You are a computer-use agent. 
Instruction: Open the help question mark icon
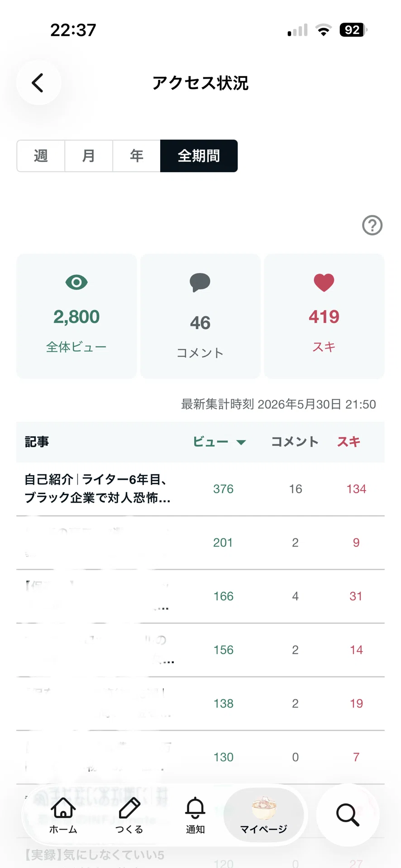pos(372,225)
